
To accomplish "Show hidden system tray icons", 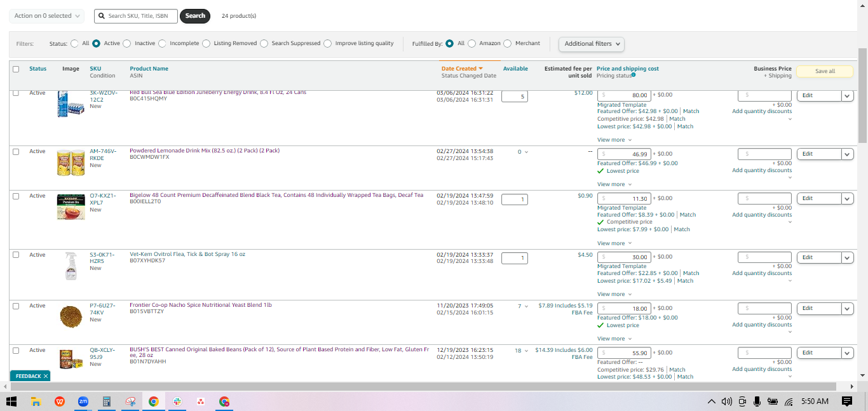I will pyautogui.click(x=712, y=401).
